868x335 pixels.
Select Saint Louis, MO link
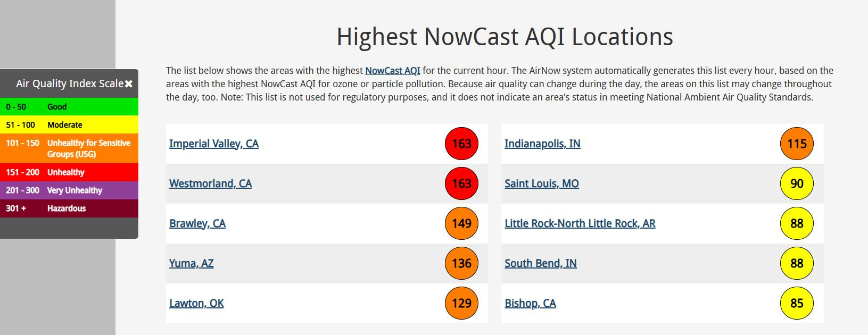pos(542,183)
